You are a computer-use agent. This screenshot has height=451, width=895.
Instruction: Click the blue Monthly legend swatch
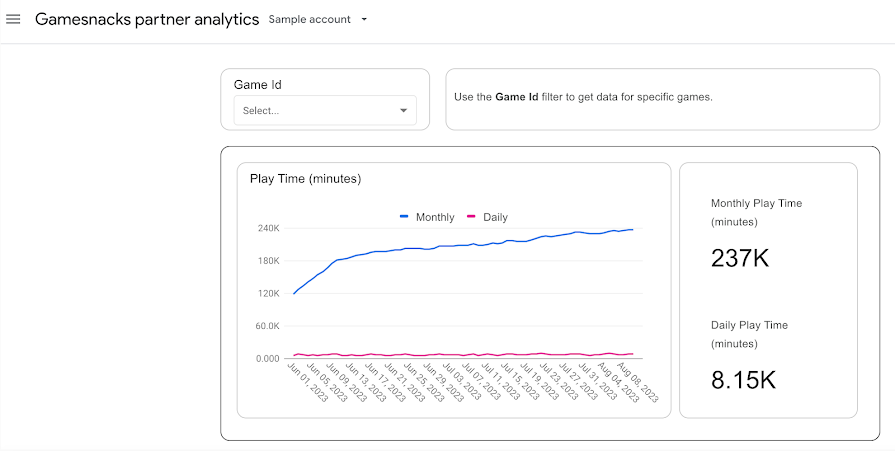point(404,216)
